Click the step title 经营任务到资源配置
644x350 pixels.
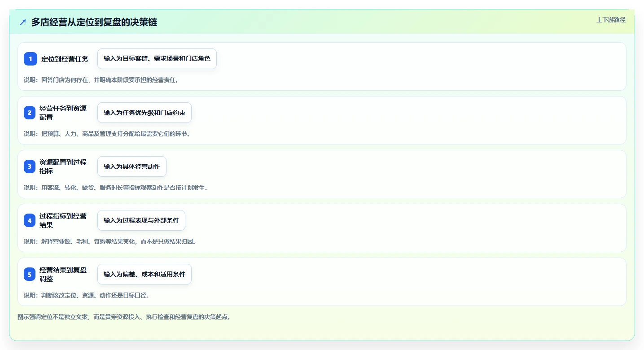pyautogui.click(x=63, y=113)
